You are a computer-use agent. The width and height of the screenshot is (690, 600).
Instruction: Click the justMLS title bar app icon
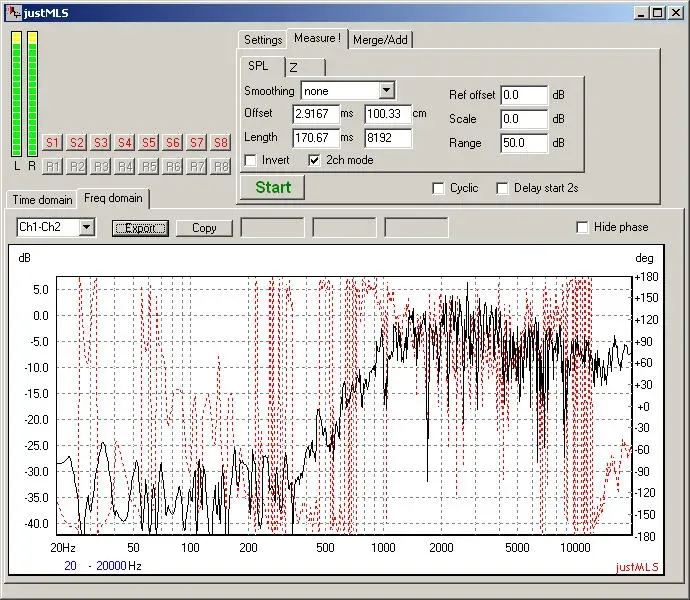(15, 12)
